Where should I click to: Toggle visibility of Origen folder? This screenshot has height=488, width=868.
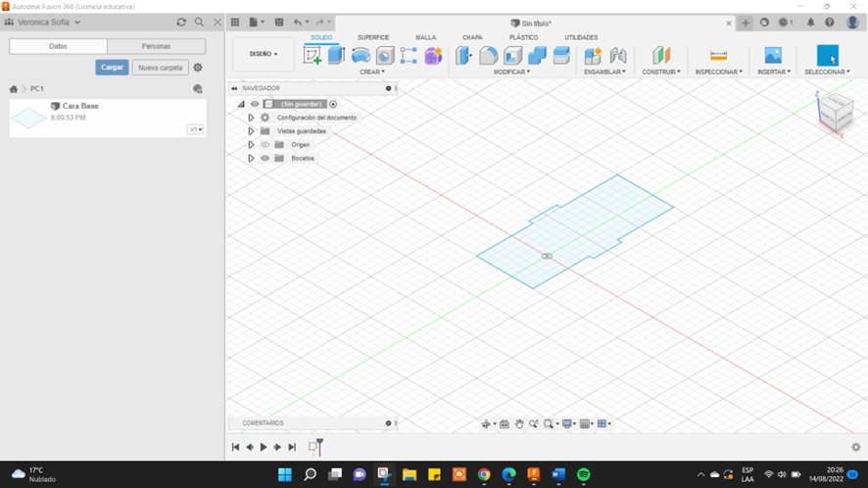pyautogui.click(x=265, y=145)
